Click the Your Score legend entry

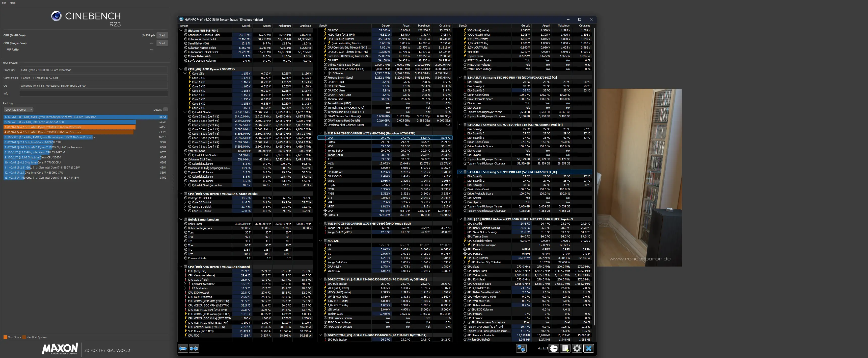click(x=12, y=337)
